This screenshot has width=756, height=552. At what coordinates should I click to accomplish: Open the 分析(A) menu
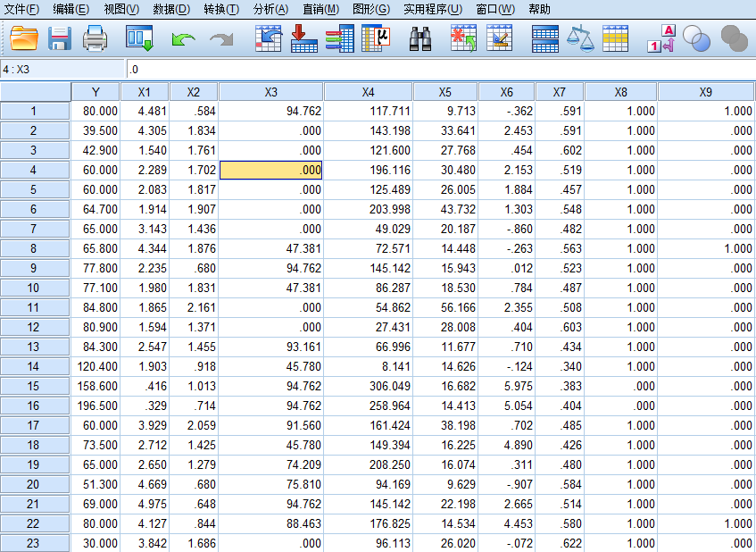[271, 9]
